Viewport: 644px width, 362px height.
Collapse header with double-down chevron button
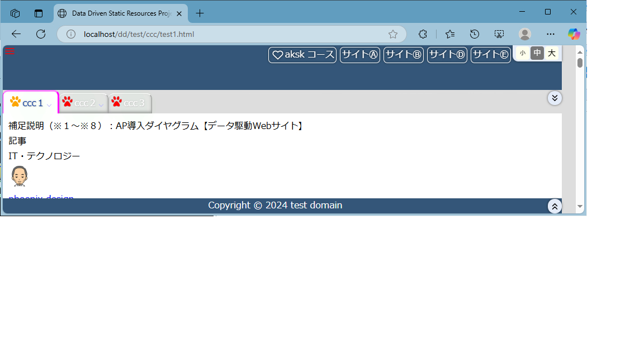[555, 98]
